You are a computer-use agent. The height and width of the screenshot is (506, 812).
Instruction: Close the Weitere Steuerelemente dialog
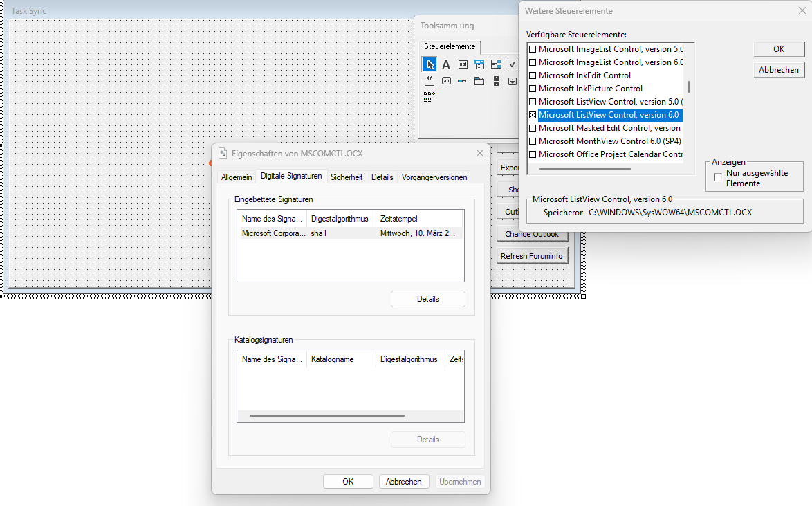click(802, 10)
